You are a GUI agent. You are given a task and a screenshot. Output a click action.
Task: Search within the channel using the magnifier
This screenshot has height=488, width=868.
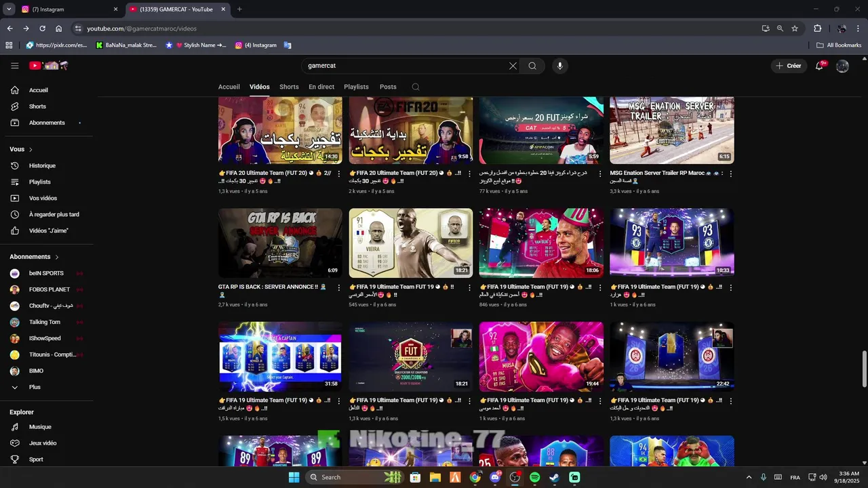pos(416,87)
